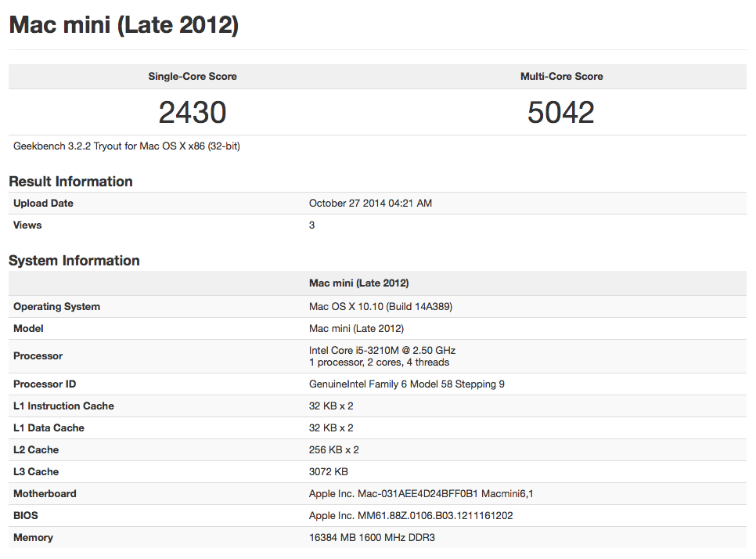The image size is (756, 559).
Task: Click the L1 Instruction Cache label
Action: tap(63, 406)
